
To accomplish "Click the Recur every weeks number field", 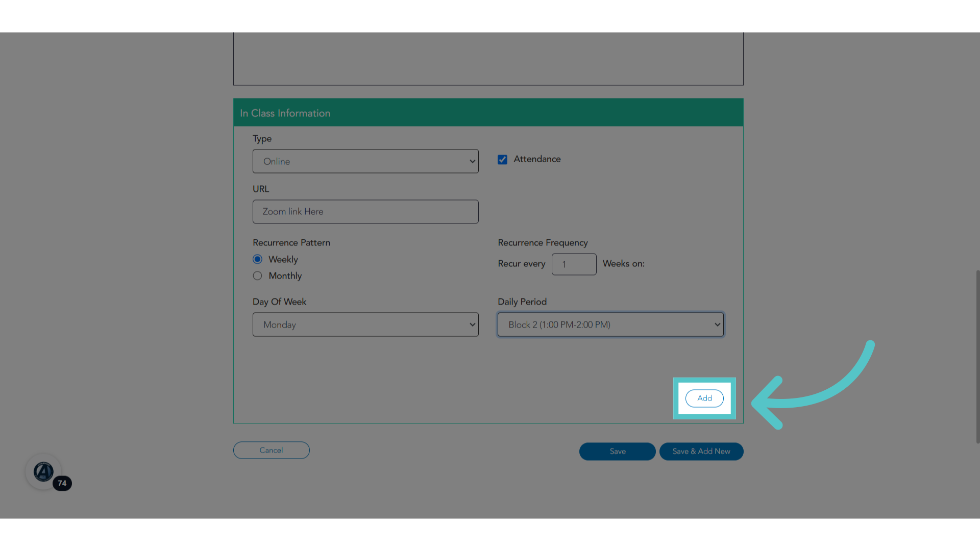I will point(574,264).
